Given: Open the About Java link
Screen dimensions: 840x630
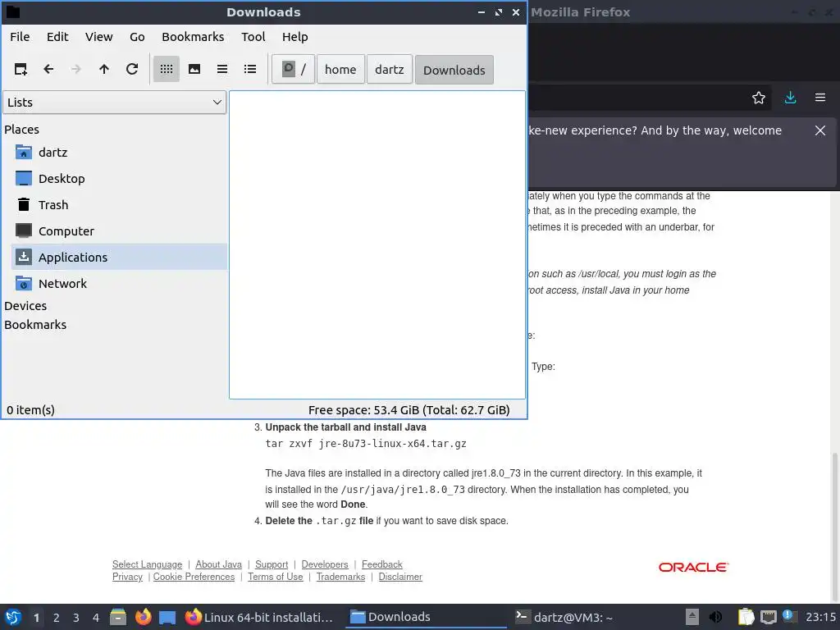Looking at the screenshot, I should (x=218, y=564).
